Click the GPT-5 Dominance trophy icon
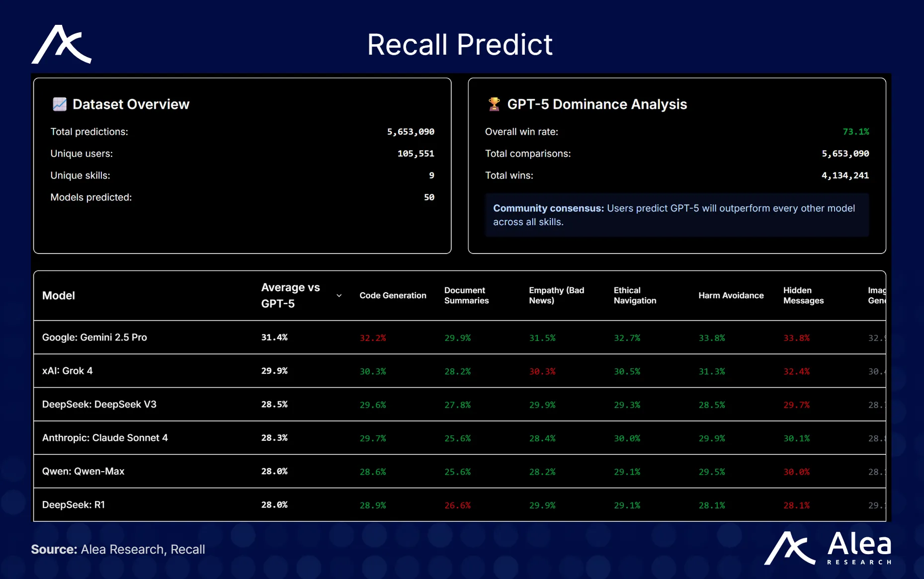 (x=494, y=104)
